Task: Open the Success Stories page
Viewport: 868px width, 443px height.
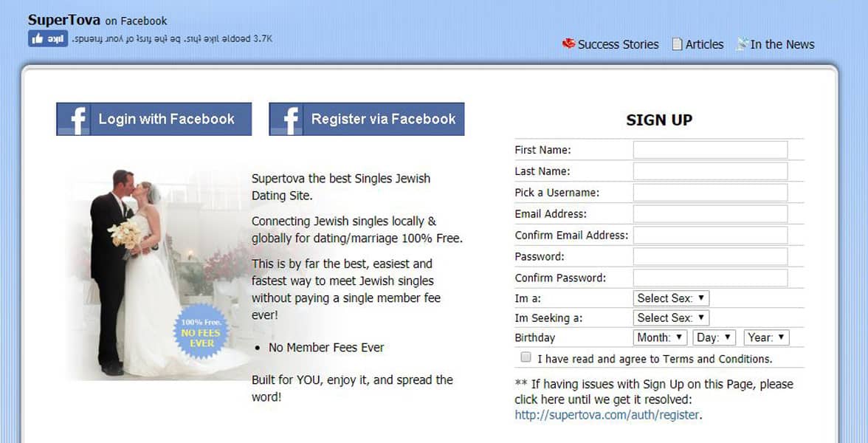Action: click(618, 44)
